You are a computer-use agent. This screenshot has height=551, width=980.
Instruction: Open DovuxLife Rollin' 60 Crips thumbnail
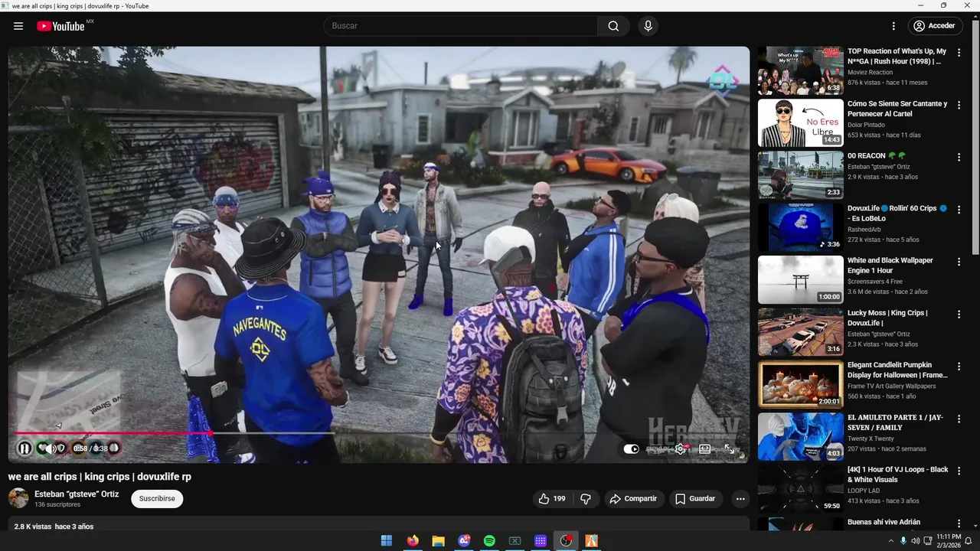tap(800, 227)
